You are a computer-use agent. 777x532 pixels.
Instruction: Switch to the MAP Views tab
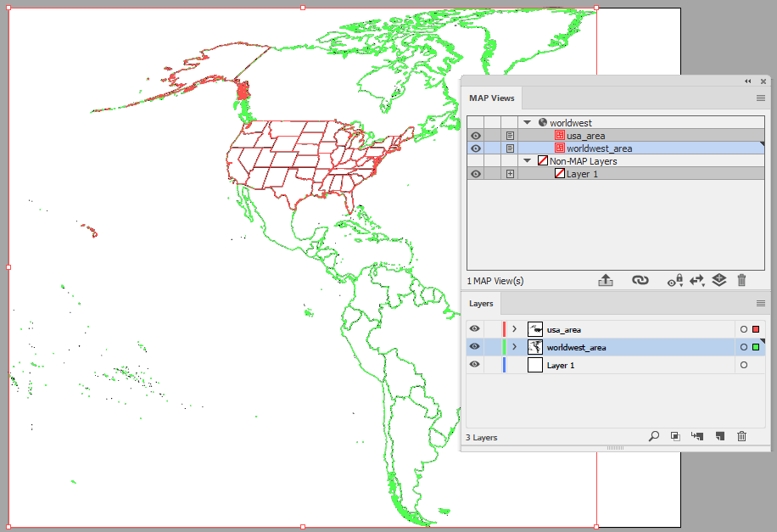click(x=492, y=98)
